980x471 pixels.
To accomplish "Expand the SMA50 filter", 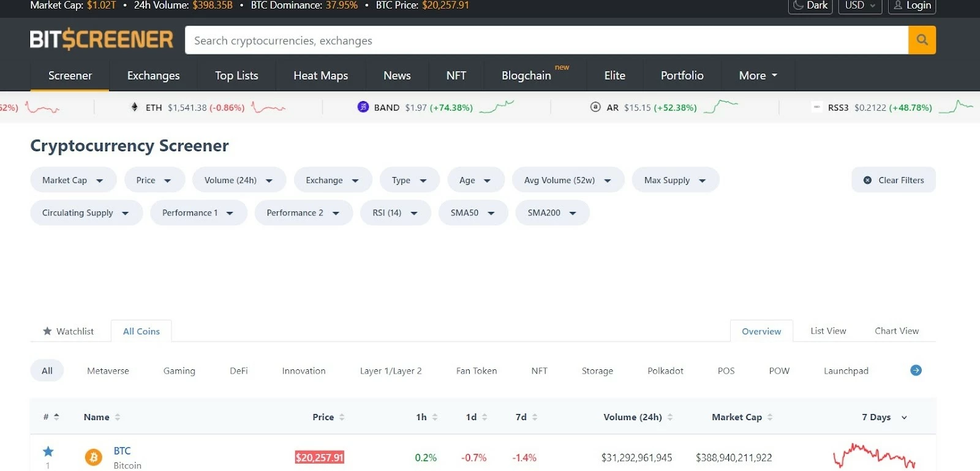I will pyautogui.click(x=473, y=213).
